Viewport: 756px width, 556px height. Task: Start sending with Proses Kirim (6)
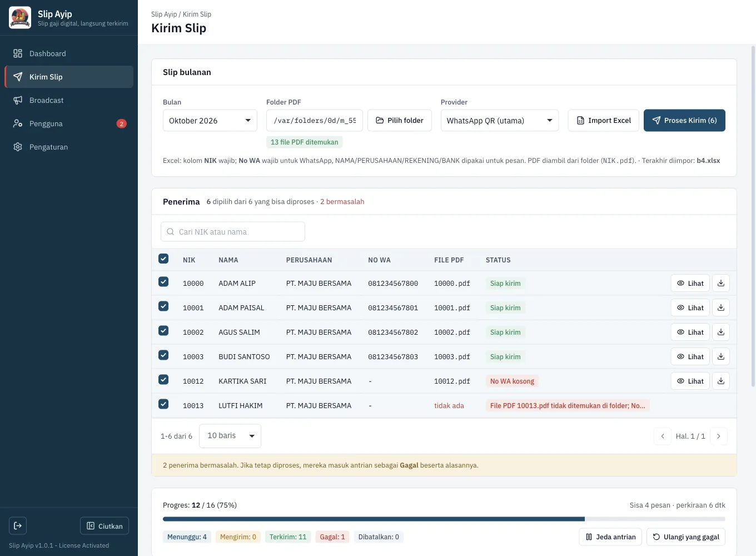[684, 121]
